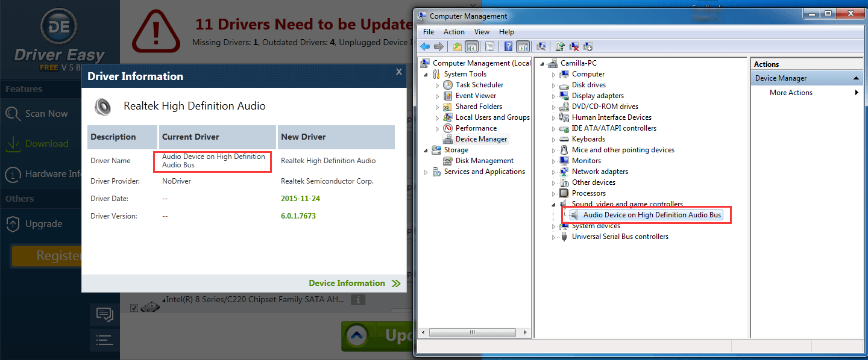Image resolution: width=868 pixels, height=360 pixels.
Task: Click the New Driver column header
Action: tap(336, 137)
